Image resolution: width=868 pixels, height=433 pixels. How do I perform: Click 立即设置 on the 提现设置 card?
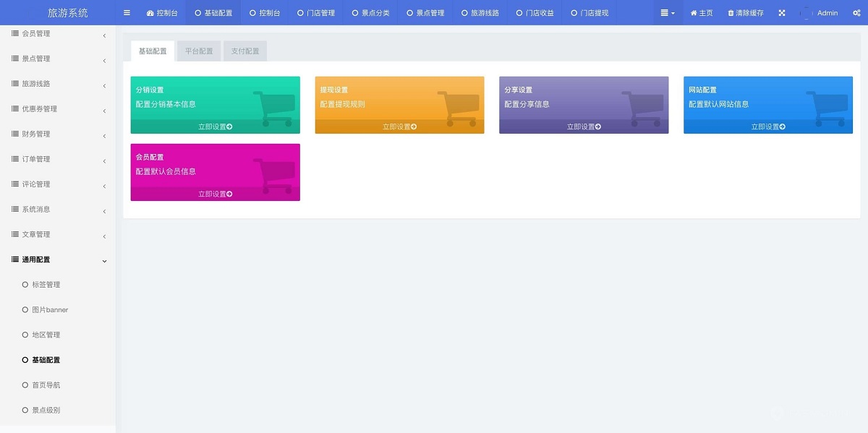pos(399,127)
